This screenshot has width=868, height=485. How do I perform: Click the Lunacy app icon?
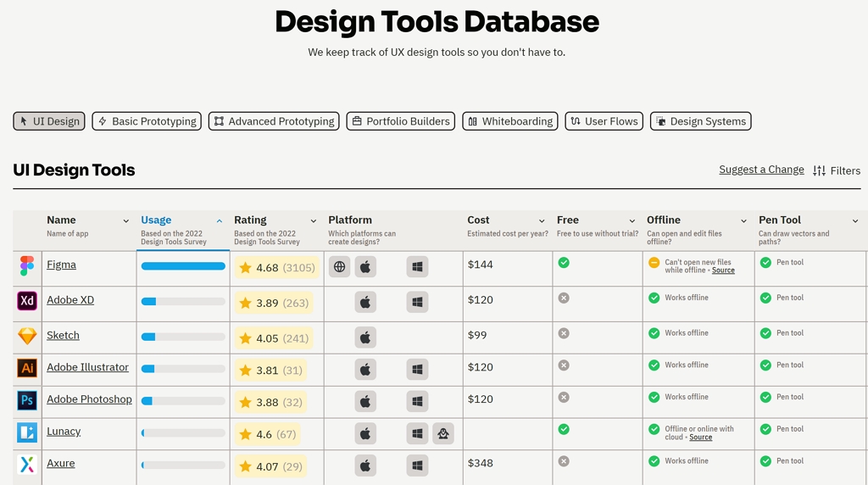tap(27, 432)
